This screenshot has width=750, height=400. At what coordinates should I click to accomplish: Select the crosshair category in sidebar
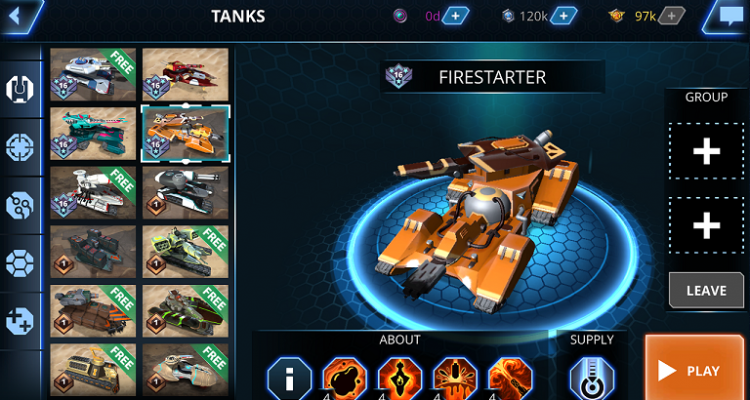pos(20,147)
